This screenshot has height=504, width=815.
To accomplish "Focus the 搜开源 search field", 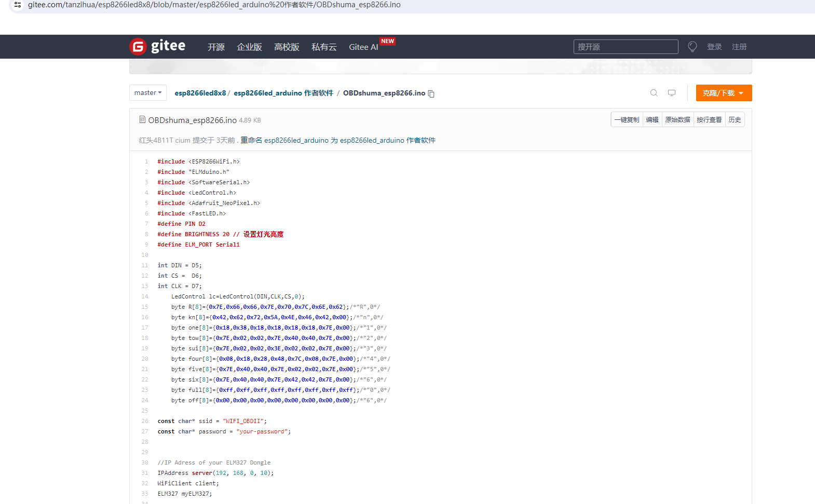I will (626, 47).
